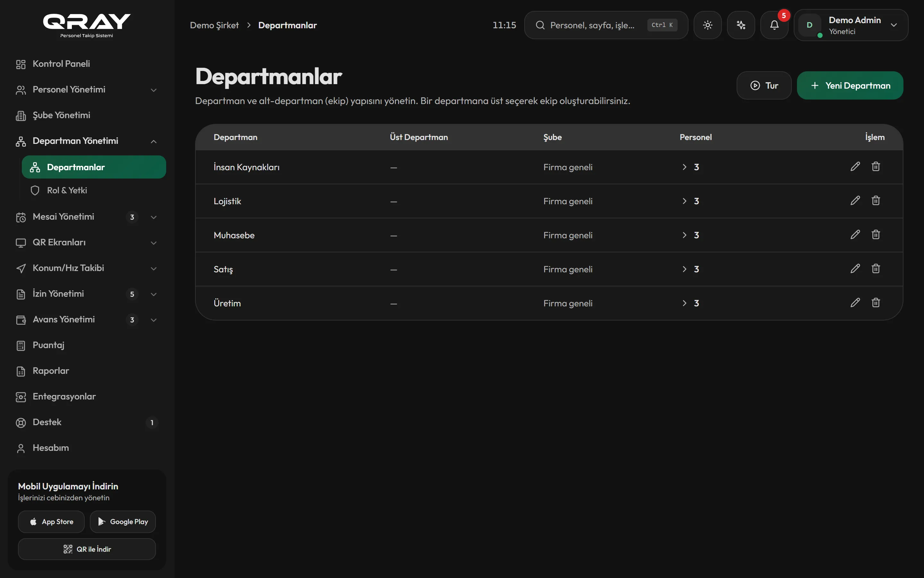The width and height of the screenshot is (924, 578).
Task: Edit the İnsan Kaynakları department
Action: [855, 167]
